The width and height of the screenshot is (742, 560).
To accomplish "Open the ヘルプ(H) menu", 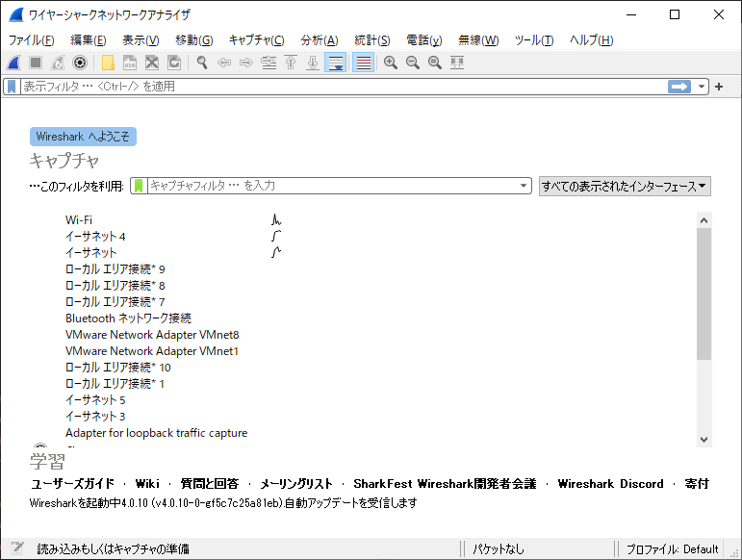I will pyautogui.click(x=592, y=40).
